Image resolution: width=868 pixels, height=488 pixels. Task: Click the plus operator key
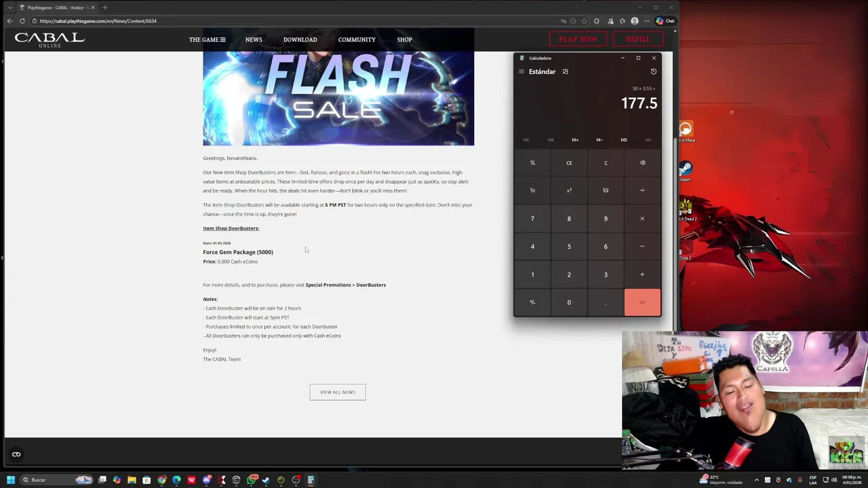pyautogui.click(x=642, y=274)
